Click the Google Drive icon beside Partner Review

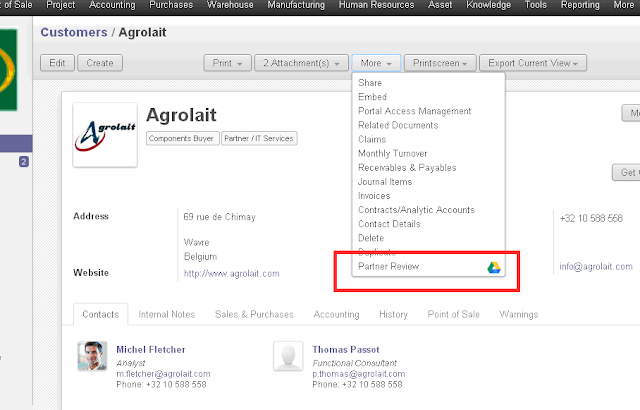click(x=494, y=268)
